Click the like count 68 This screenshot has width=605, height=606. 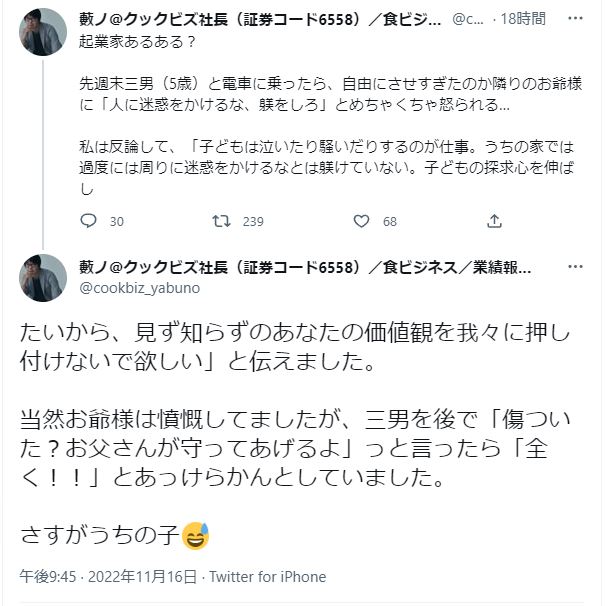point(389,221)
